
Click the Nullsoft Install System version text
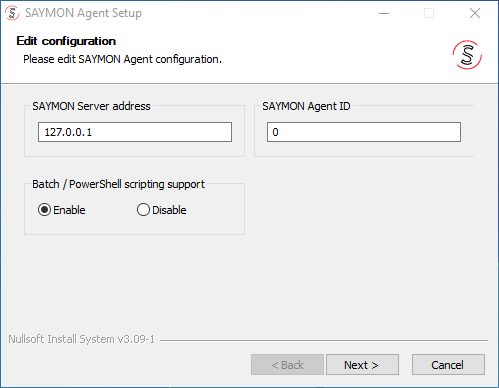tap(82, 339)
